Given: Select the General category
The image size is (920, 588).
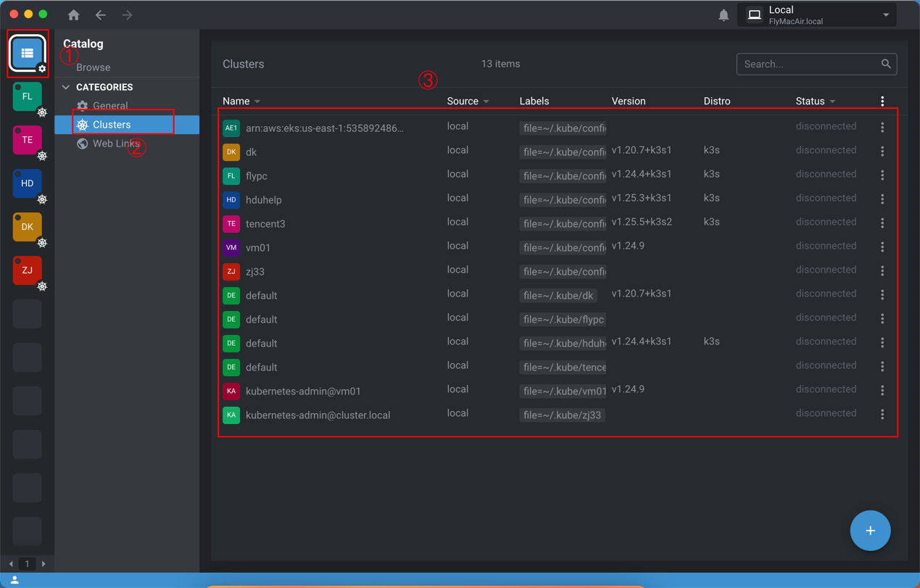Looking at the screenshot, I should pyautogui.click(x=110, y=106).
